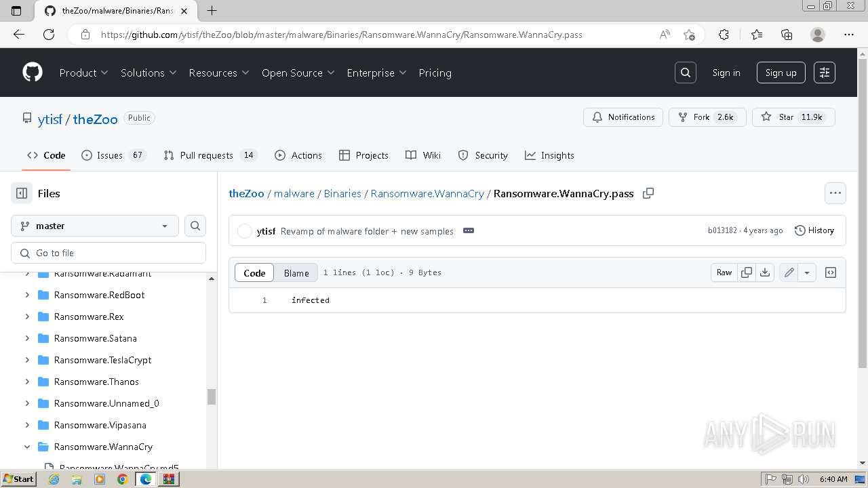The width and height of the screenshot is (868, 488).
Task: Click the browser profile avatar icon
Action: pyautogui.click(x=818, y=35)
